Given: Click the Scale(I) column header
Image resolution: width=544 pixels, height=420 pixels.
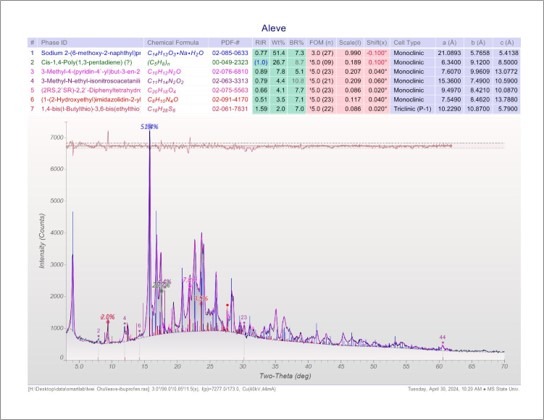Looking at the screenshot, I should click(x=350, y=43).
